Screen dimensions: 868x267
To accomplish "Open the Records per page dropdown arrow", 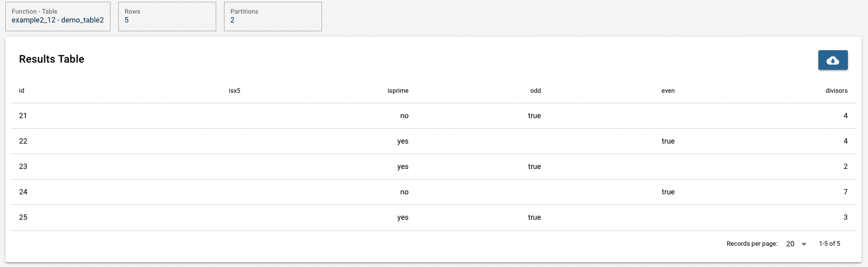I will click(804, 244).
